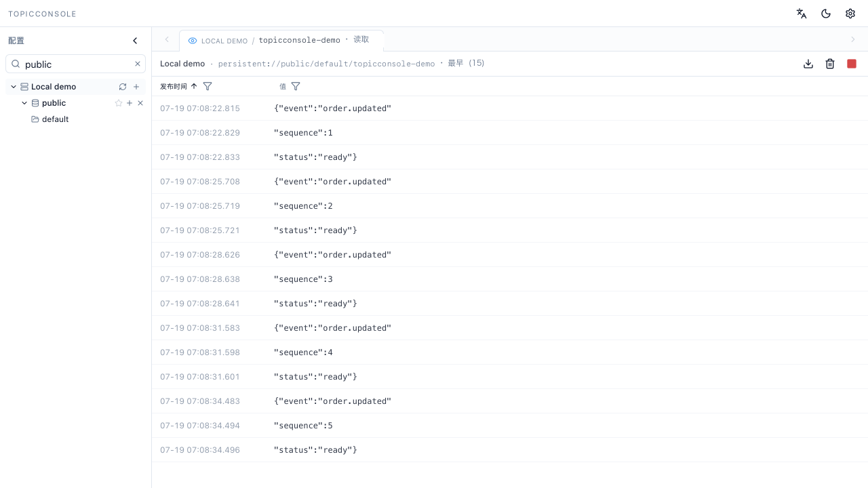868x488 pixels.
Task: Select row with timestamp 07:08:28.626
Action: point(510,255)
